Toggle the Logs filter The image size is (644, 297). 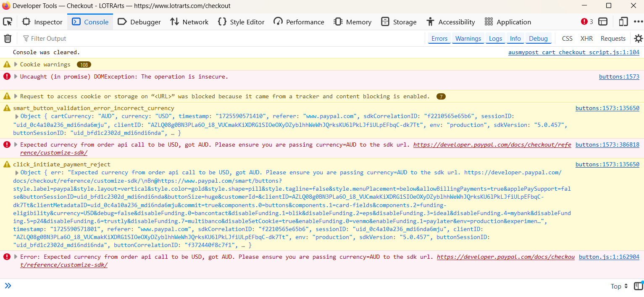click(x=495, y=39)
